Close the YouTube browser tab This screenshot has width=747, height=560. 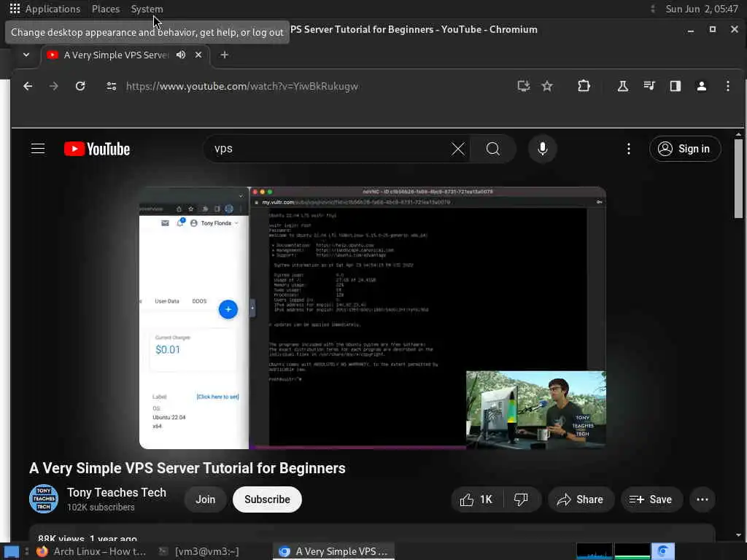point(198,55)
